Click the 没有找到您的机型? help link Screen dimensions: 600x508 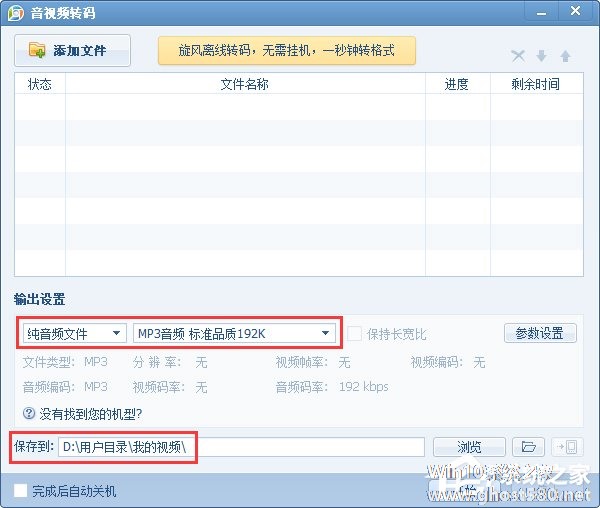pos(91,414)
